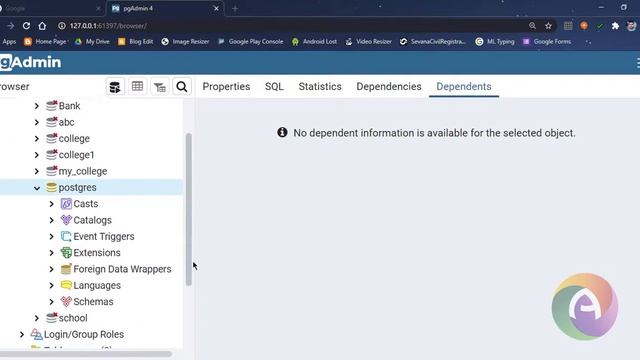Open the Image Resizer bookmark

[x=185, y=41]
